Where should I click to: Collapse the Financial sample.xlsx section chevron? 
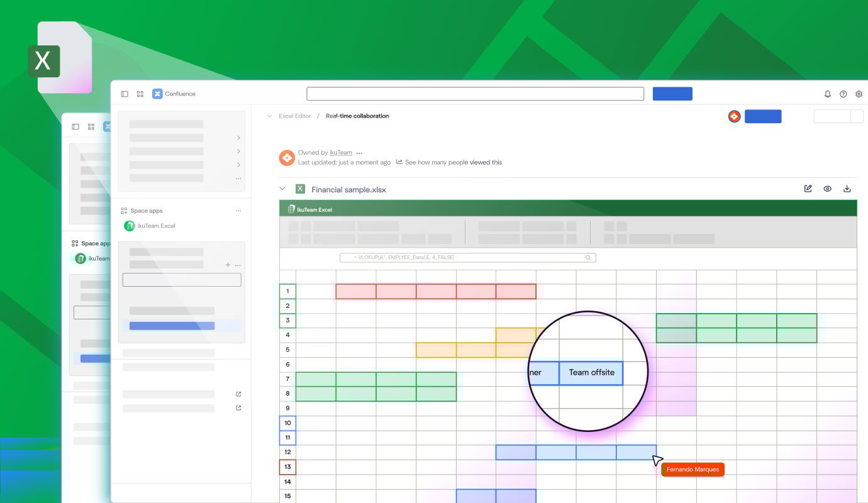click(x=282, y=188)
